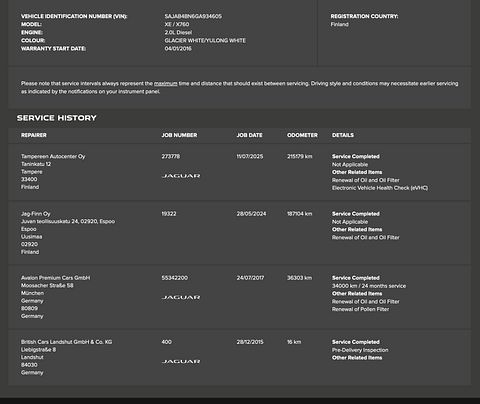Select the engine value 2.0L Diesel
This screenshot has width=480, height=404.
point(178,32)
